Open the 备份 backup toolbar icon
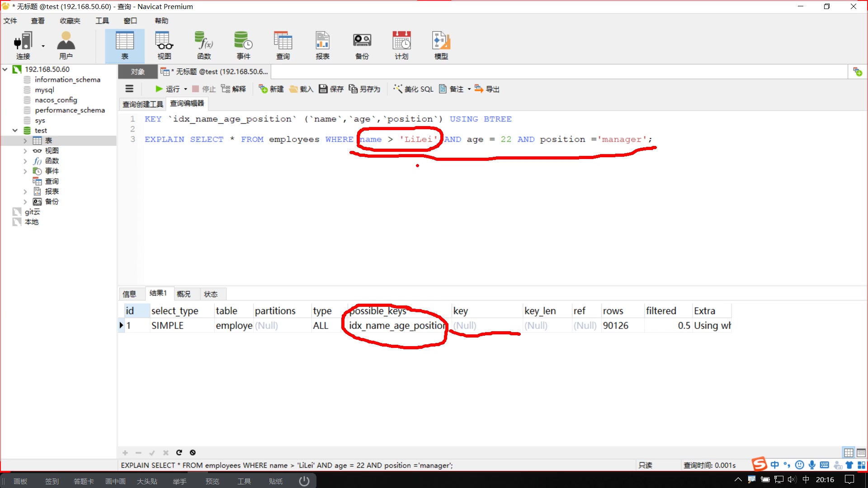 (362, 46)
